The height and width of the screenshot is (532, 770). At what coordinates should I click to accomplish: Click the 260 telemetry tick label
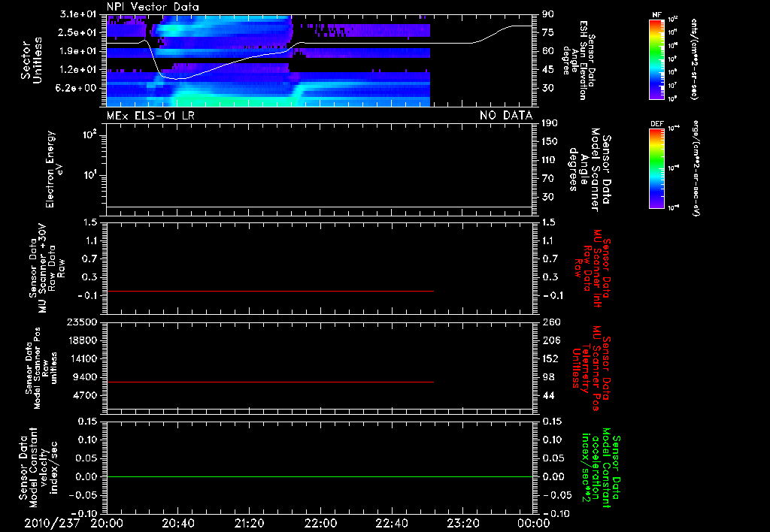[x=551, y=322]
